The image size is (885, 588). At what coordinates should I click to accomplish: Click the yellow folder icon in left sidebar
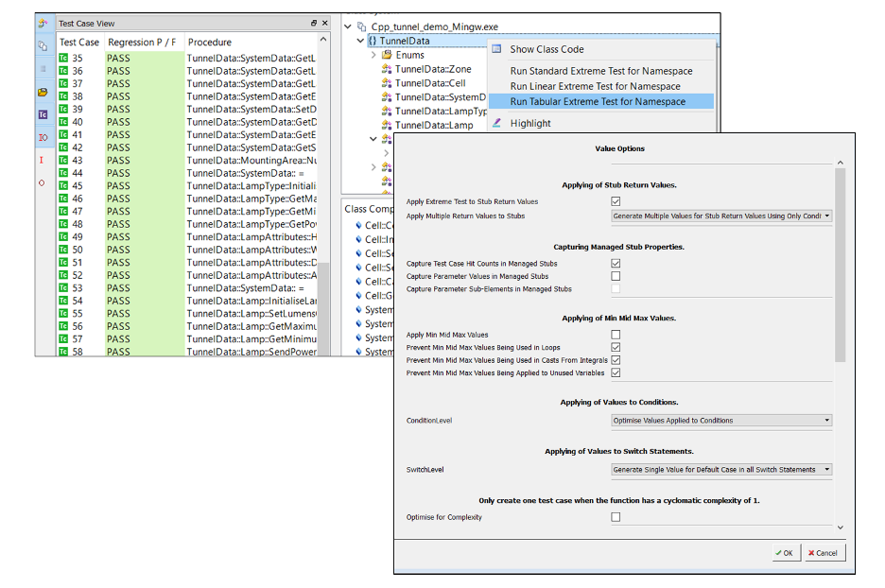[43, 92]
